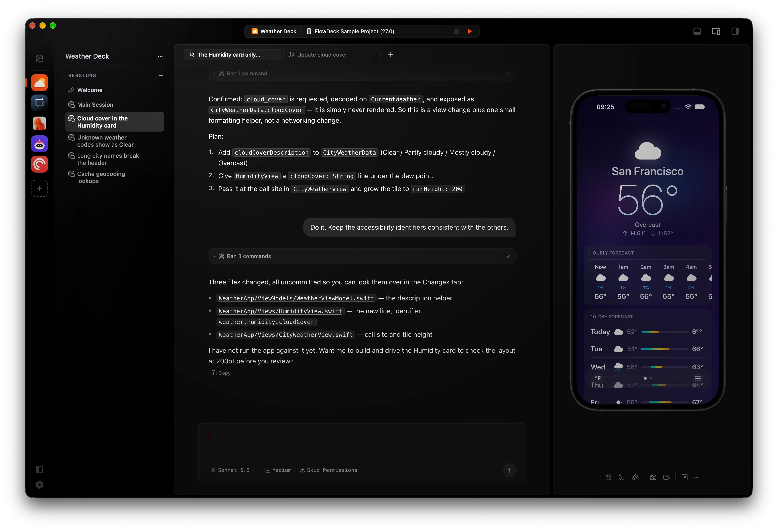Send the message with the arrow button
Image resolution: width=778 pixels, height=532 pixels.
pos(509,470)
